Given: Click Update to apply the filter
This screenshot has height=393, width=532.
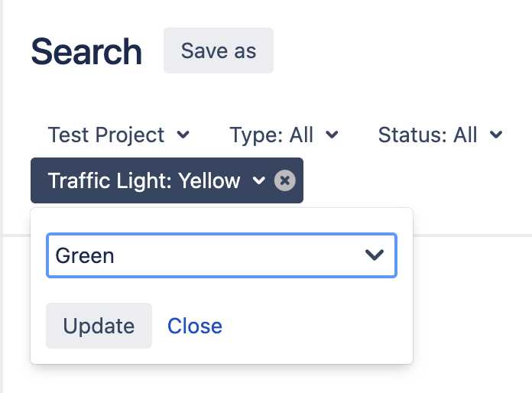Looking at the screenshot, I should 99,326.
